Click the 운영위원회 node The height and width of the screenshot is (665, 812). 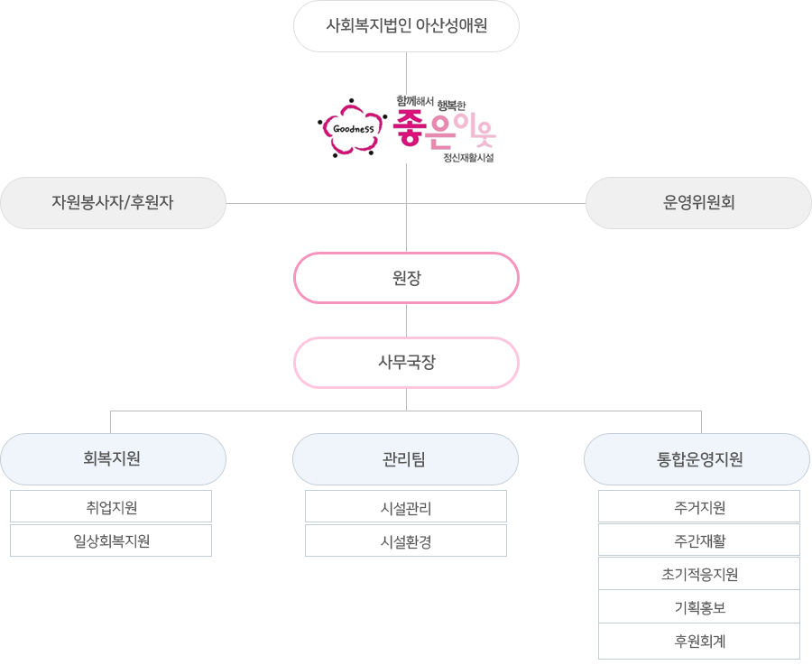[698, 202]
